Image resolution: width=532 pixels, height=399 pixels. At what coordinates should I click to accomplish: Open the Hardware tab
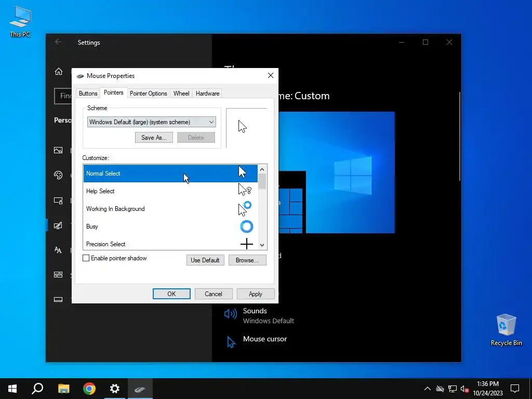coord(207,94)
